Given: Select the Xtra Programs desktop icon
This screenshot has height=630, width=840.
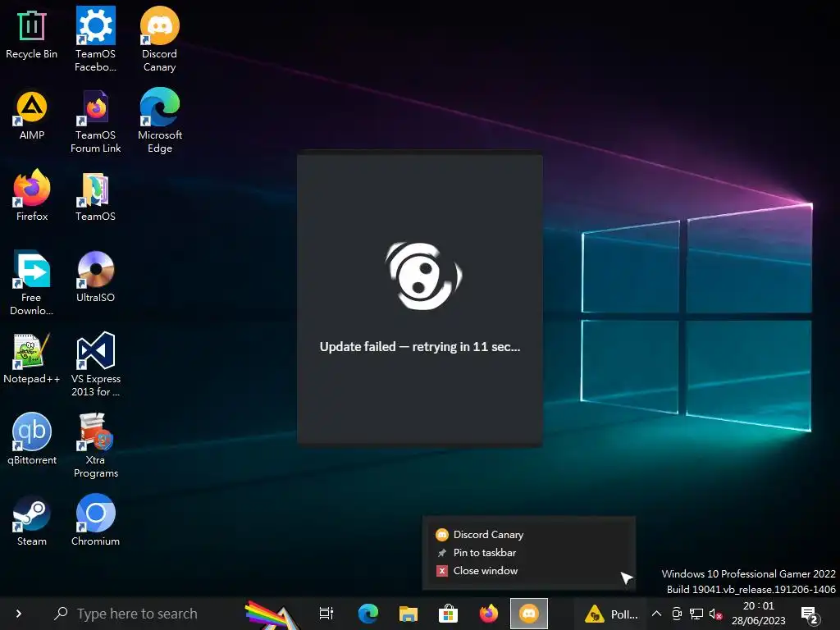Looking at the screenshot, I should [95, 445].
